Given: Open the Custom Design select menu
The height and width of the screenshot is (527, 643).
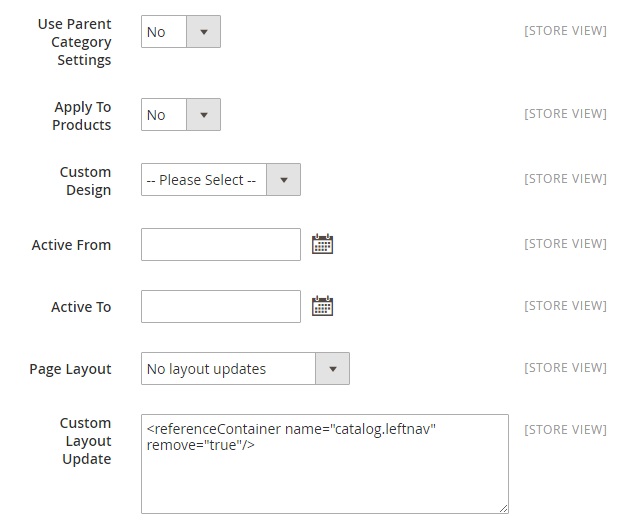Looking at the screenshot, I should click(220, 180).
